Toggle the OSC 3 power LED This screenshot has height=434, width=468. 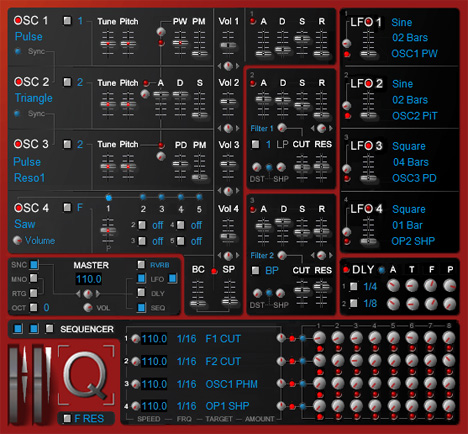point(18,144)
